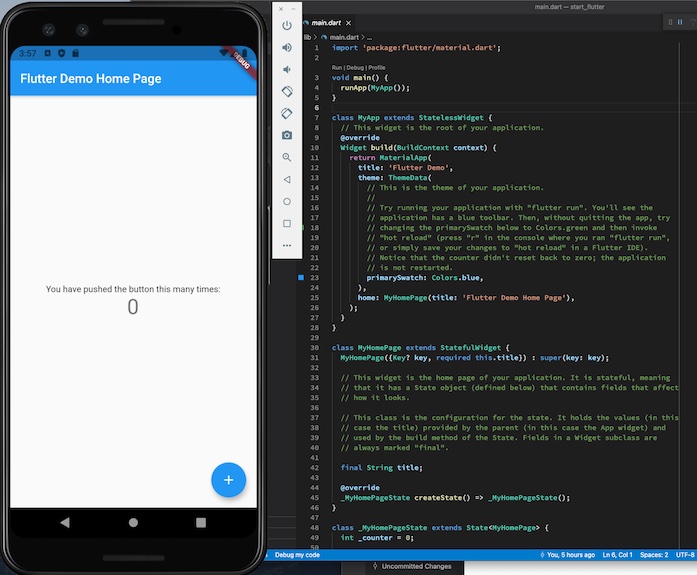Tap the Wi-Fi icon in phone status bar
697x575 pixels.
(x=224, y=53)
